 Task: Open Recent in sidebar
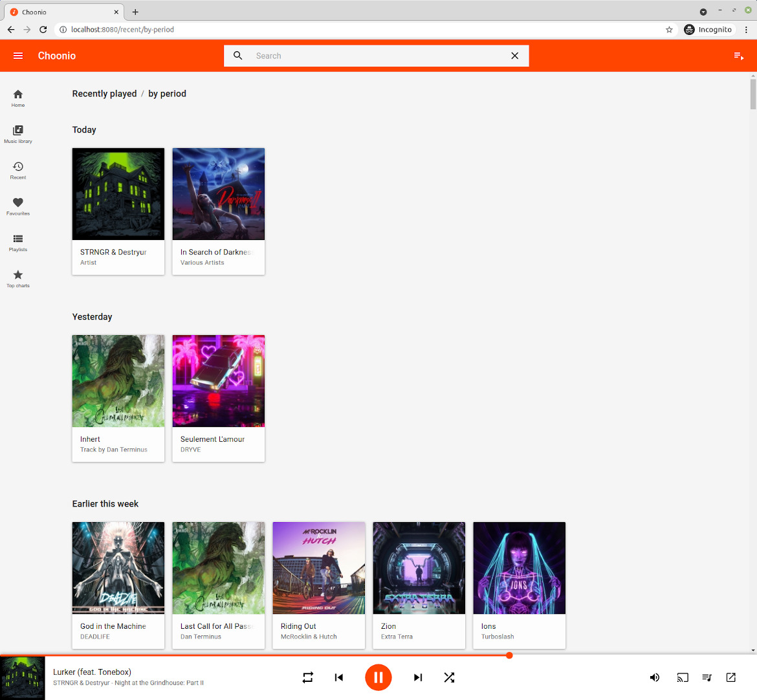[x=18, y=170]
